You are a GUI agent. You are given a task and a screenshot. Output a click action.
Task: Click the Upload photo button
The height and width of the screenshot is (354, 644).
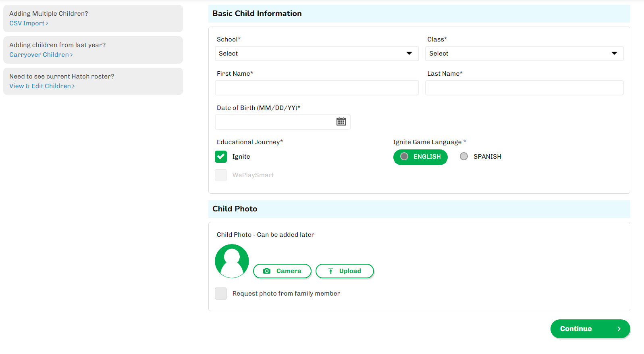(345, 271)
